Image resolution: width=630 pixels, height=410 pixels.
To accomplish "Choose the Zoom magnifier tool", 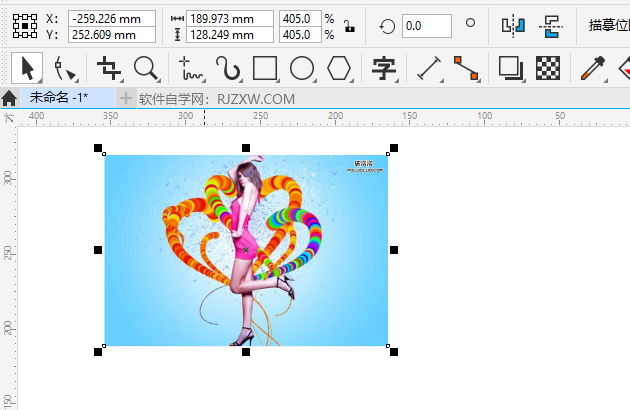I will point(147,68).
